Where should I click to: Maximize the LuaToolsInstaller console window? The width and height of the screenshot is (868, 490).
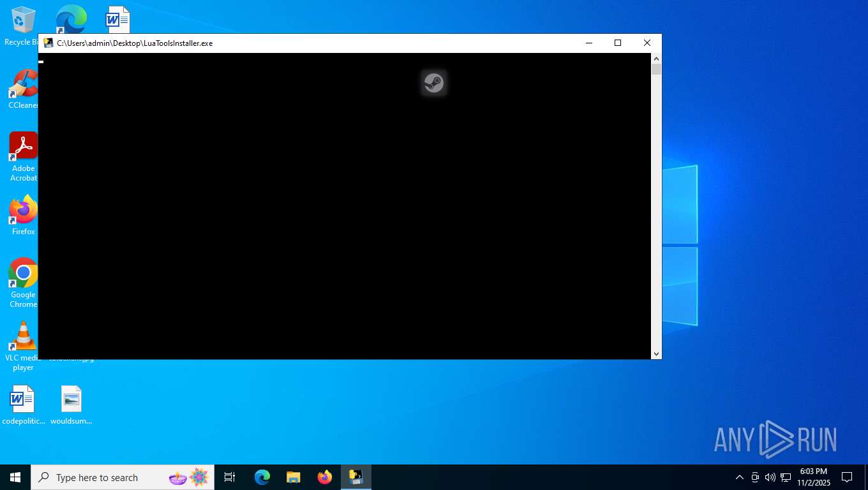[618, 43]
